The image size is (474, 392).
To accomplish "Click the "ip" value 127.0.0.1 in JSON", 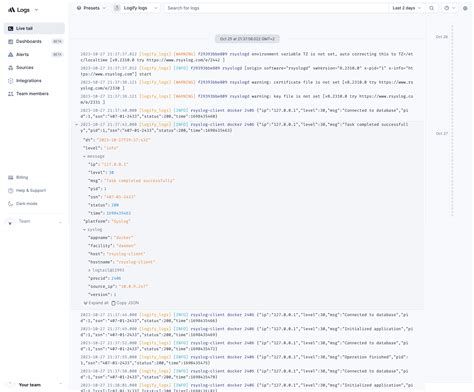I will (115, 164).
